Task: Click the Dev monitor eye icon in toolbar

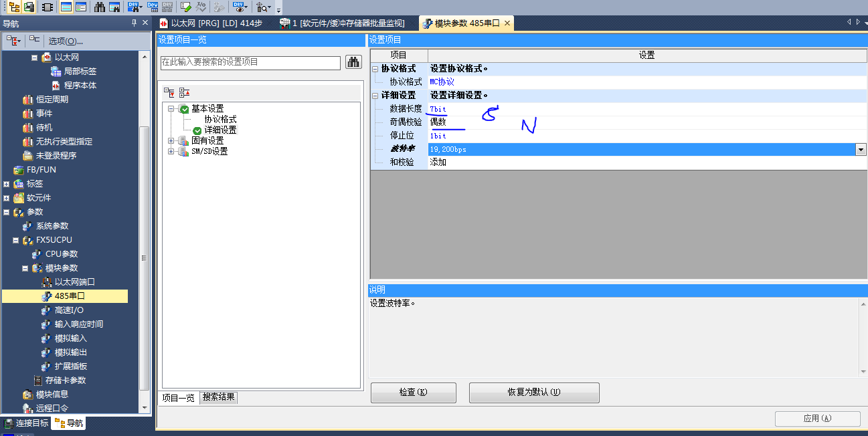Action: tap(239, 7)
